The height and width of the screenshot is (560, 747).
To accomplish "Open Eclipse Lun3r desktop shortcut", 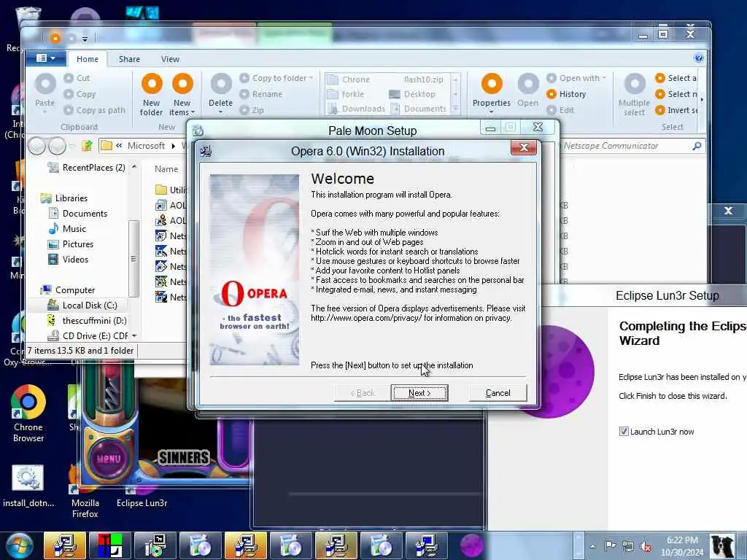I will [142, 495].
